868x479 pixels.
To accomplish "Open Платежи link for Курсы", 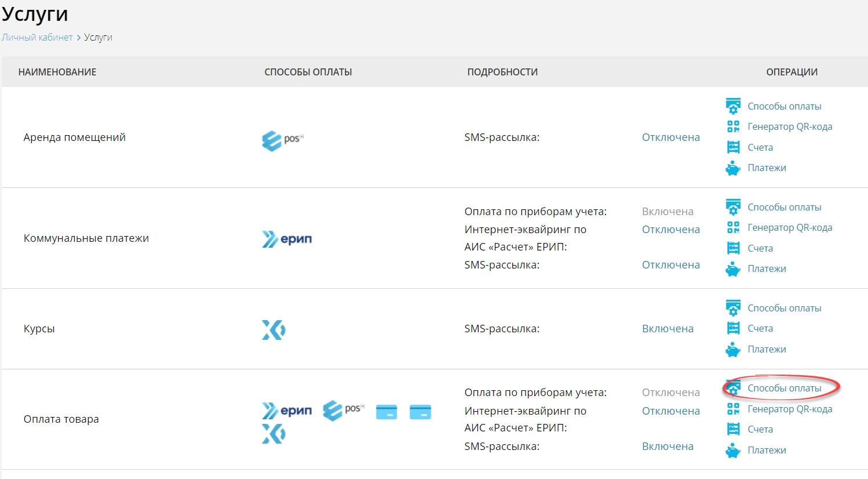I will [x=767, y=349].
